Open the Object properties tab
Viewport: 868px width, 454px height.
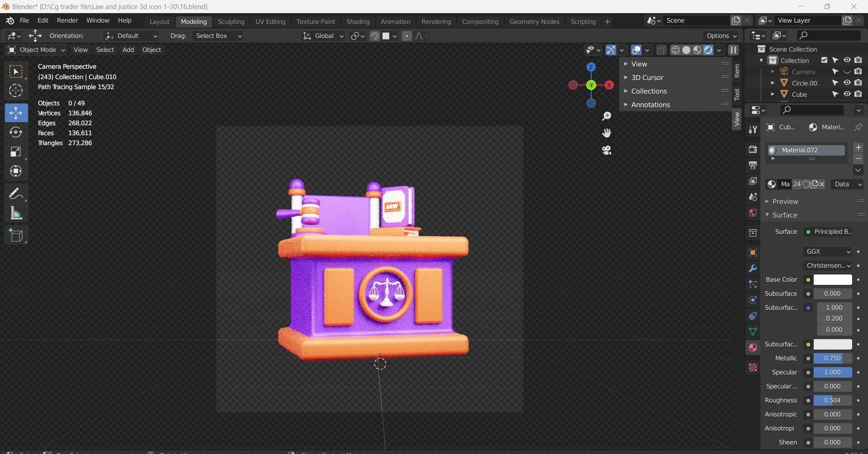point(753,253)
